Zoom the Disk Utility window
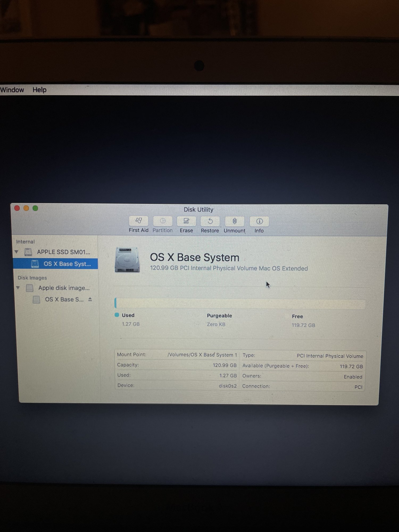The width and height of the screenshot is (399, 532). point(35,208)
